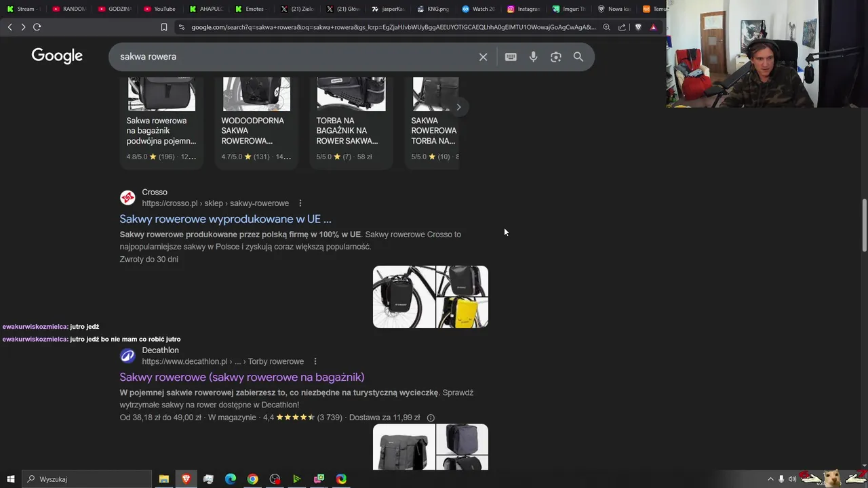Show delivery info next to 11,99 zł
Viewport: 868px width, 488px height.
(x=431, y=418)
